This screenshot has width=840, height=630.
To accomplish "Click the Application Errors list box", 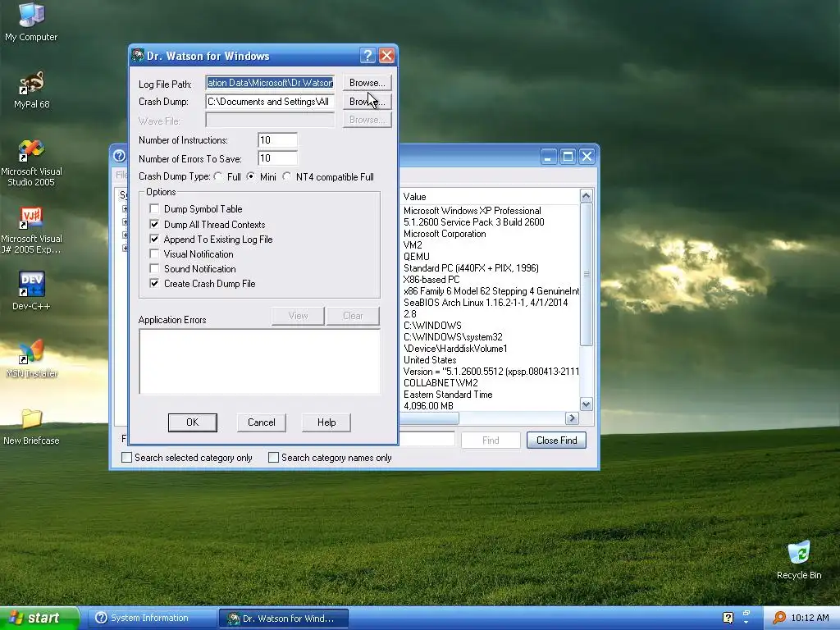I will pyautogui.click(x=260, y=362).
